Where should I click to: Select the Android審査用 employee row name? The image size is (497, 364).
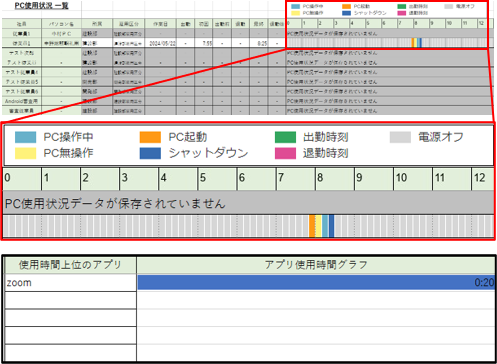[x=22, y=101]
